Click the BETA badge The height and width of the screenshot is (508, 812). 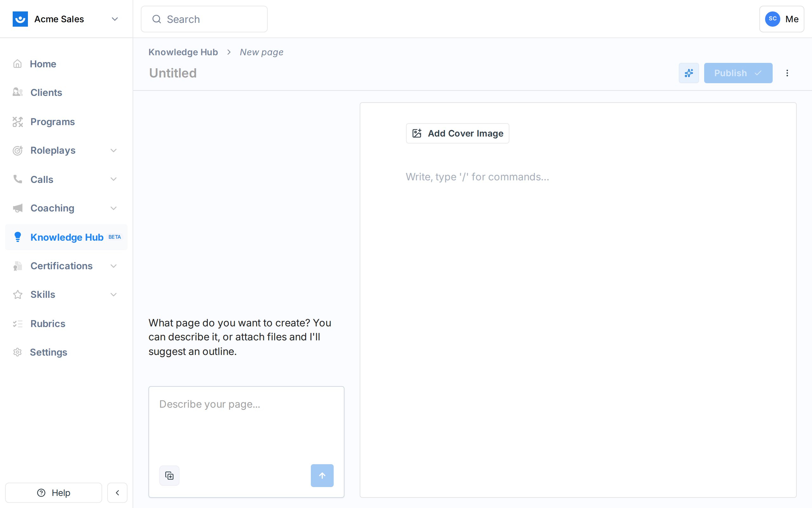pyautogui.click(x=115, y=237)
